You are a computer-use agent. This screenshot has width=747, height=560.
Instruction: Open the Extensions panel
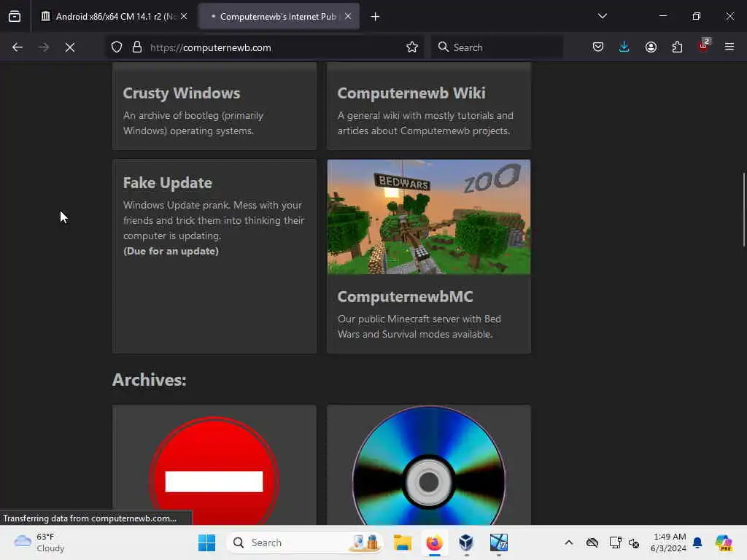point(677,47)
